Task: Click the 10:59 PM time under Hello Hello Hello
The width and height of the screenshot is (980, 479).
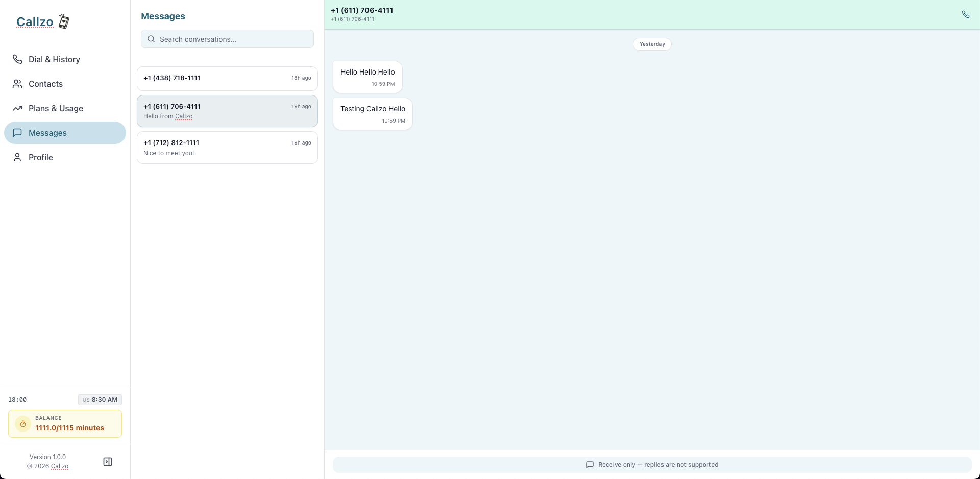Action: point(383,84)
